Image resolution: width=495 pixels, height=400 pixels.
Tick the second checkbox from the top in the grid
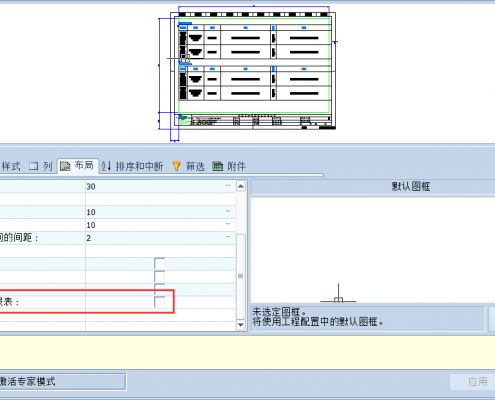coord(160,276)
